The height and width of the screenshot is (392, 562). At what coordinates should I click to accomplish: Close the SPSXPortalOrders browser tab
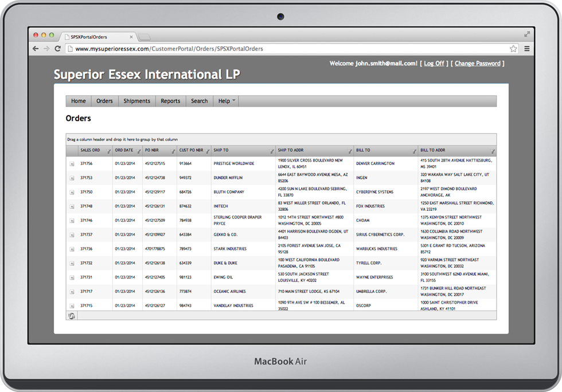coord(131,37)
